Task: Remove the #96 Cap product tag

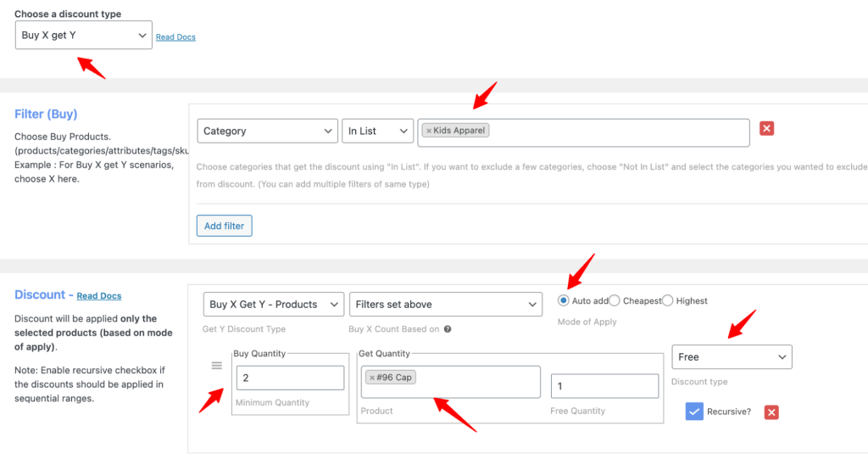Action: (x=372, y=378)
